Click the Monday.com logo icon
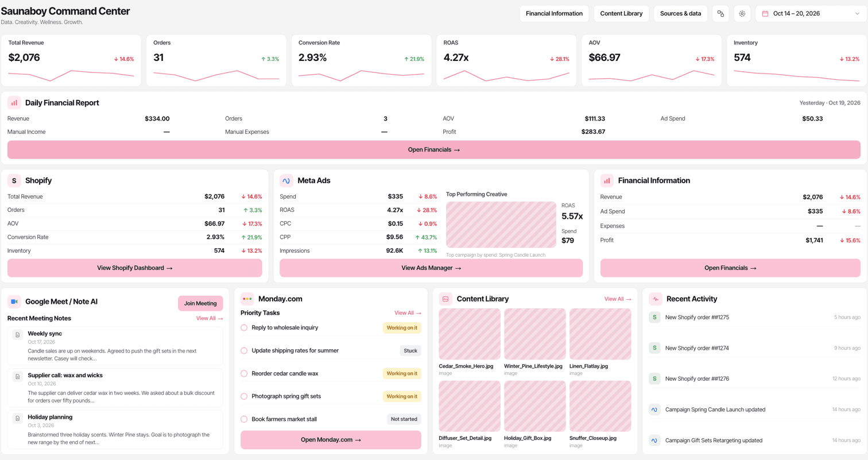This screenshot has width=868, height=460. pos(247,299)
